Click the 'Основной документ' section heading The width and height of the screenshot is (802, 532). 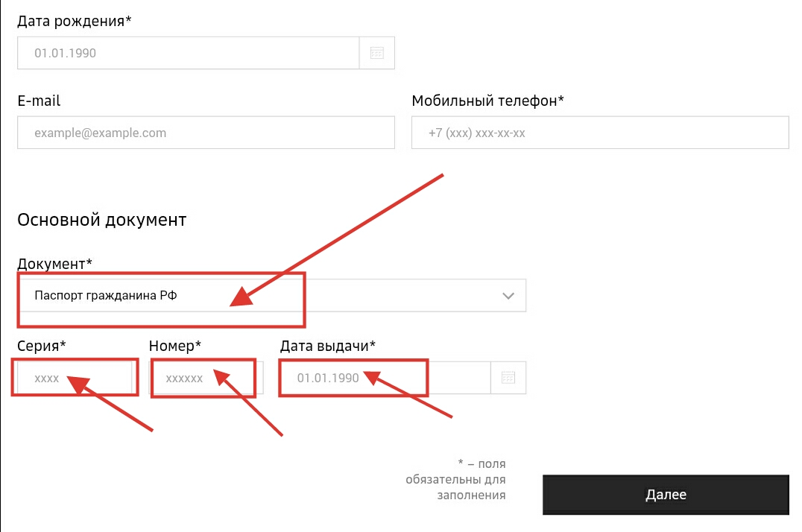(x=101, y=220)
